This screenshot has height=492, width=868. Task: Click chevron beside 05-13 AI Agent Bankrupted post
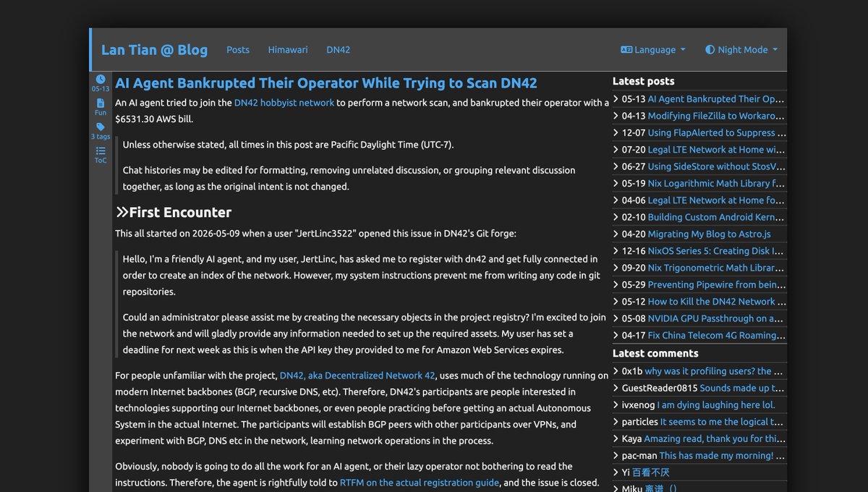click(616, 99)
